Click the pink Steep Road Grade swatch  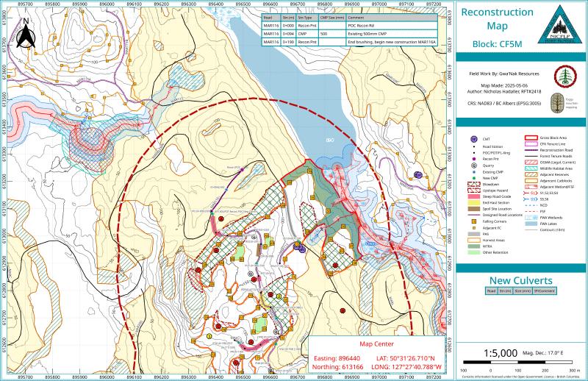[474, 196]
